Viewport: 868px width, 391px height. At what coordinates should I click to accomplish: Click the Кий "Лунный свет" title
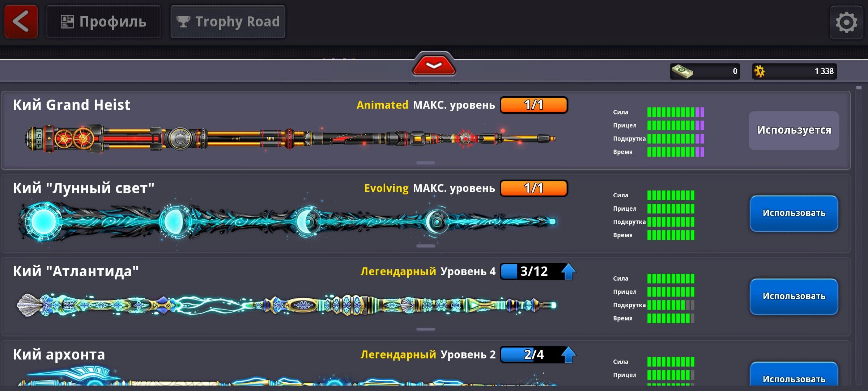pos(84,188)
